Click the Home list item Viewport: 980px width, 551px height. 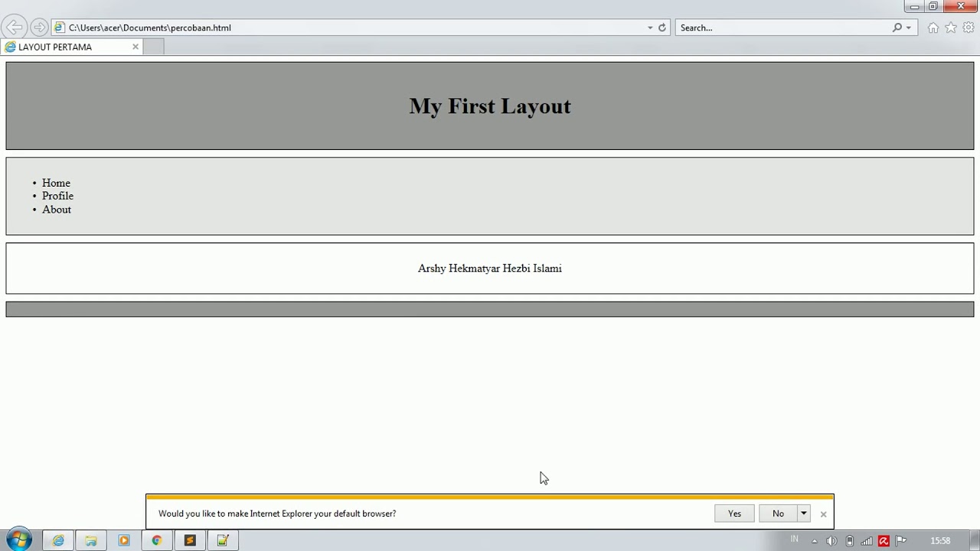coord(56,183)
